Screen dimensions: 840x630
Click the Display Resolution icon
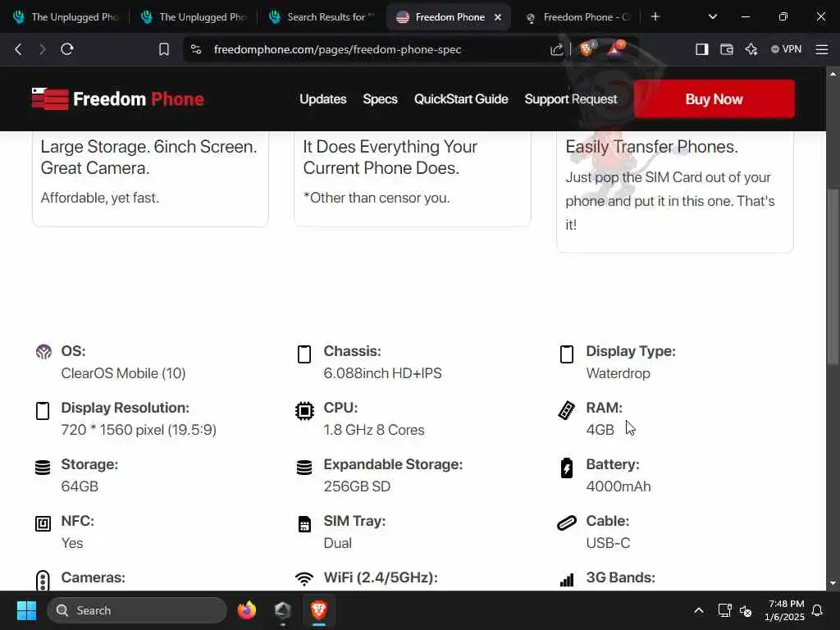pos(43,411)
